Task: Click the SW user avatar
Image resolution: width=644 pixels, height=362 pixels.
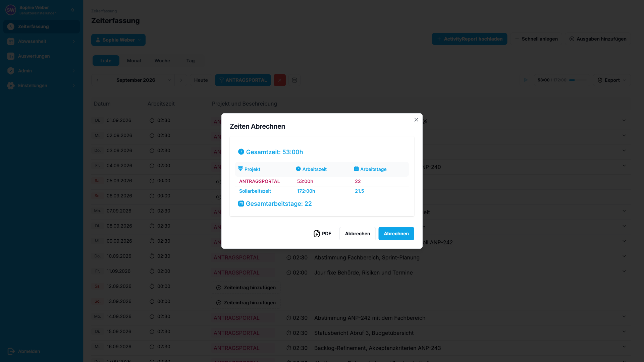Action: [x=11, y=10]
